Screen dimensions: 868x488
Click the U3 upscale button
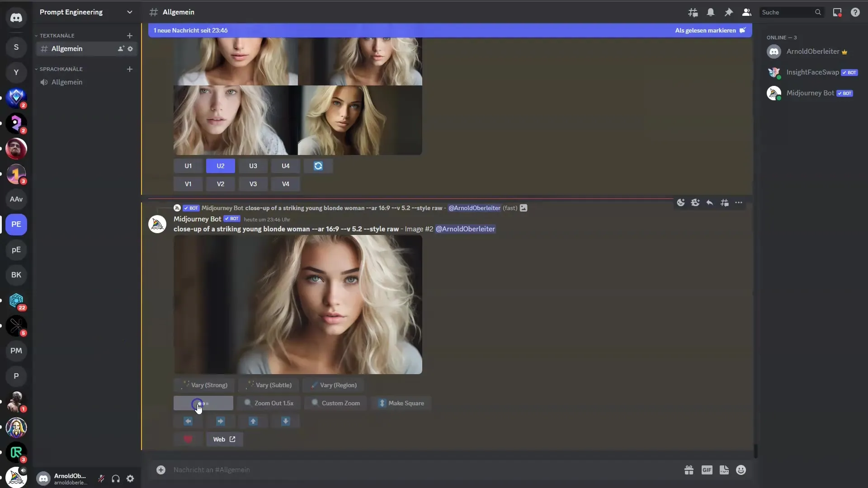click(x=253, y=166)
